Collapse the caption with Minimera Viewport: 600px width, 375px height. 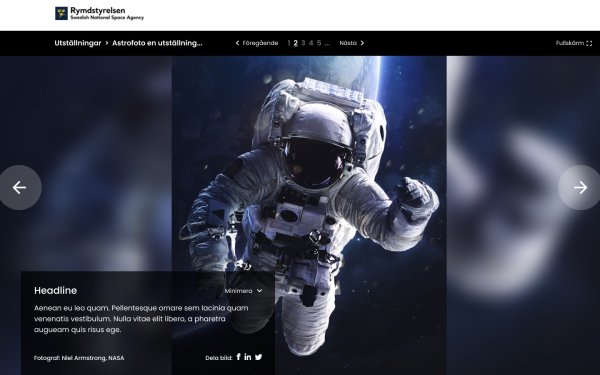click(243, 291)
